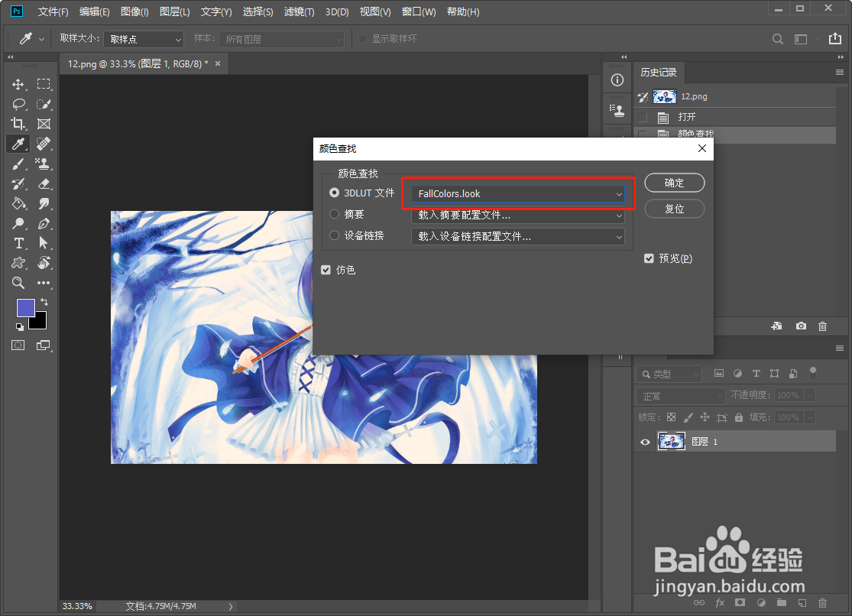Open the layer filter 类型 dropdown
The image size is (852, 616).
point(669,374)
